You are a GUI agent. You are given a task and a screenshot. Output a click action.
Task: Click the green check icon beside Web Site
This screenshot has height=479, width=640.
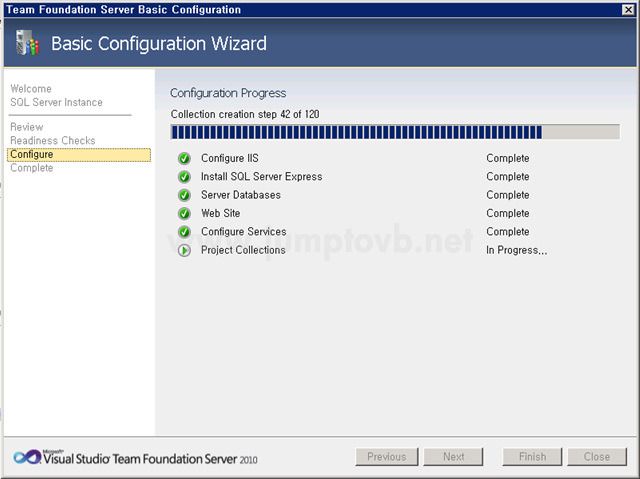point(184,213)
